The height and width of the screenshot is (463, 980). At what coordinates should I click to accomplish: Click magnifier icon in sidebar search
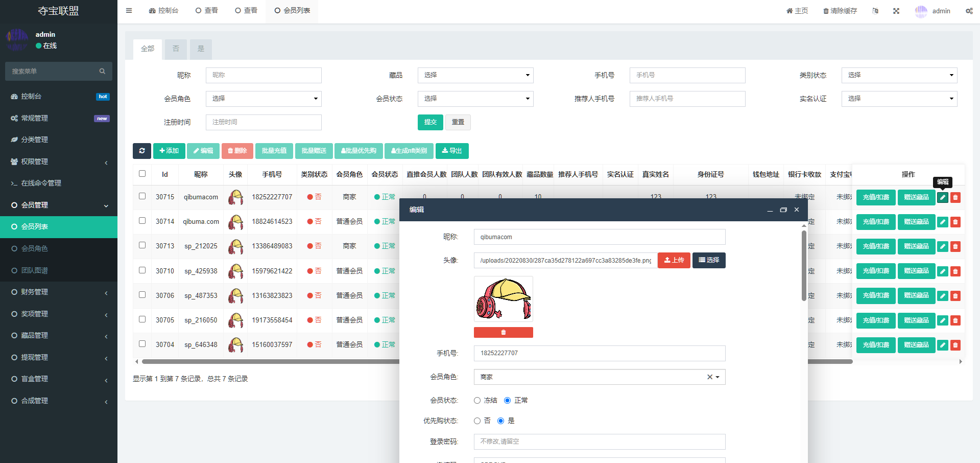[x=102, y=72]
